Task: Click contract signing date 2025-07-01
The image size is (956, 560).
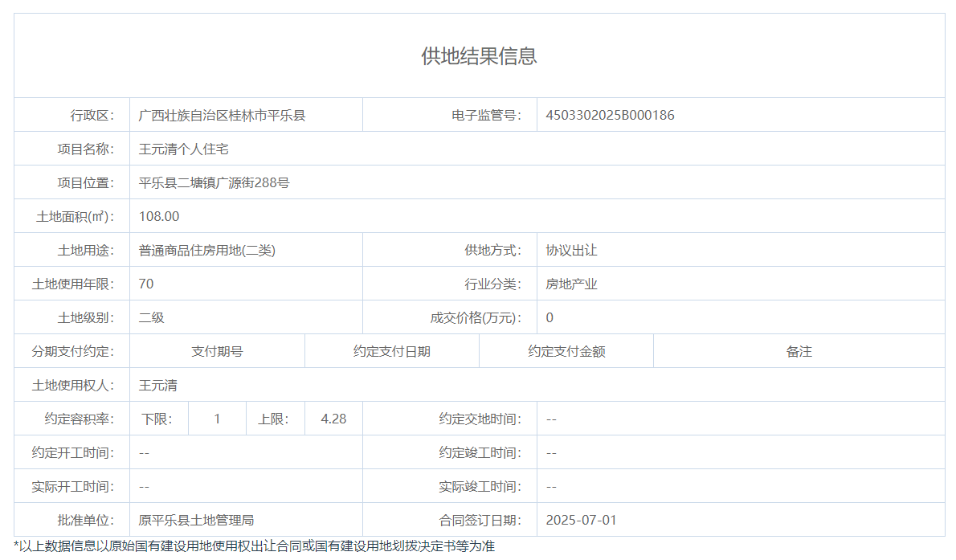Action: (581, 520)
